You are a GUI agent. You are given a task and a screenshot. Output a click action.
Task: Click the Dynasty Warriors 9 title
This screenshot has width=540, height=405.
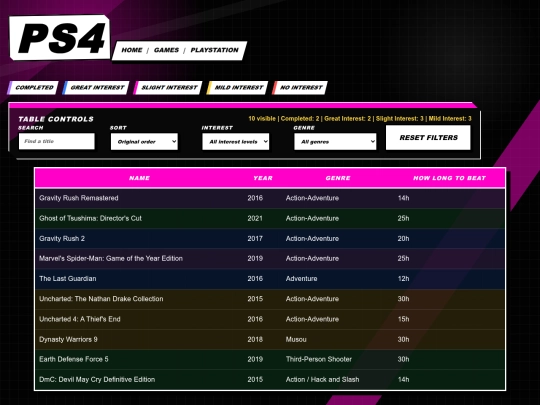(68, 339)
